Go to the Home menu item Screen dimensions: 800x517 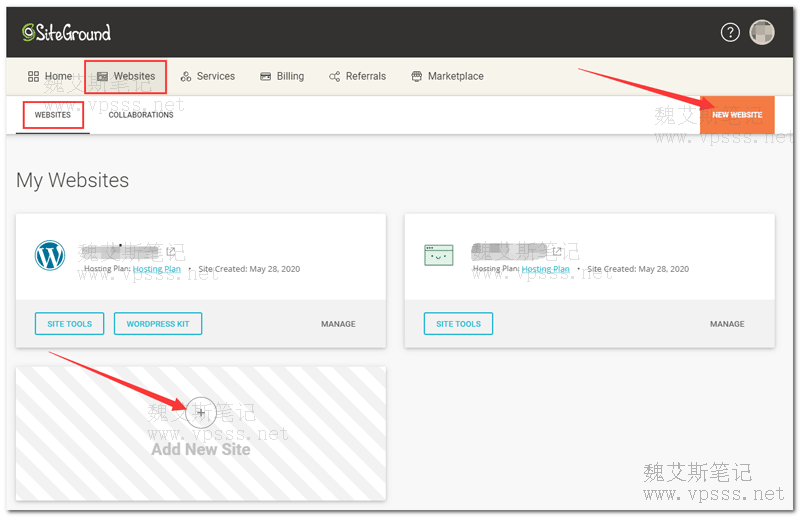click(x=49, y=76)
